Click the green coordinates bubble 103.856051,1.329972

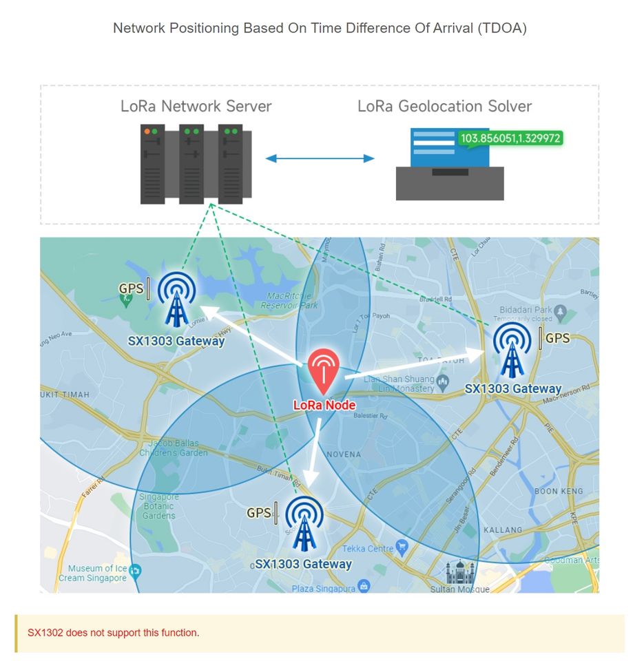[x=510, y=138]
